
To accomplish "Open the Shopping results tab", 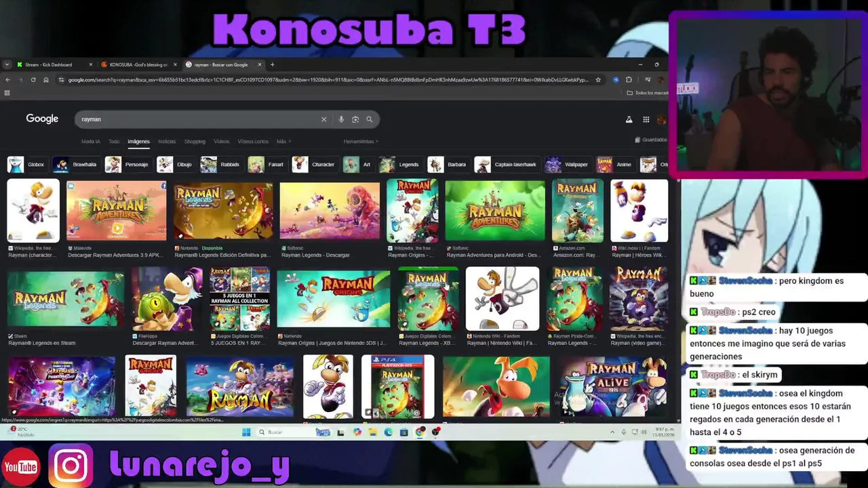I will coord(195,142).
